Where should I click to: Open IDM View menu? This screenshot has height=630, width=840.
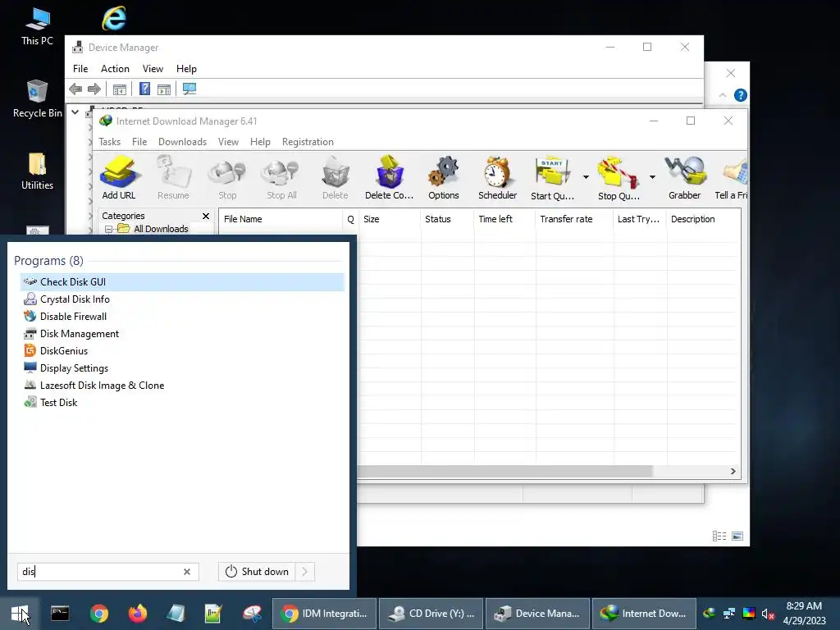point(228,142)
